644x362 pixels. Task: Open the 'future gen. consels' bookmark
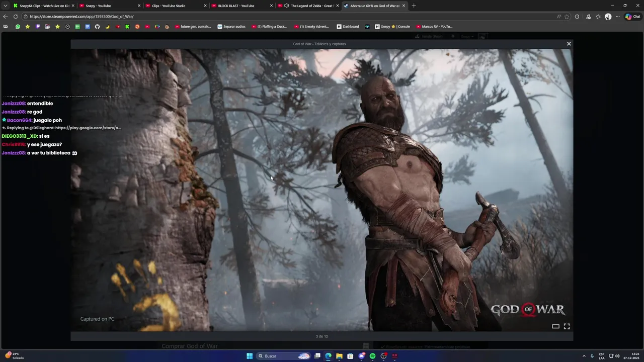pyautogui.click(x=193, y=27)
